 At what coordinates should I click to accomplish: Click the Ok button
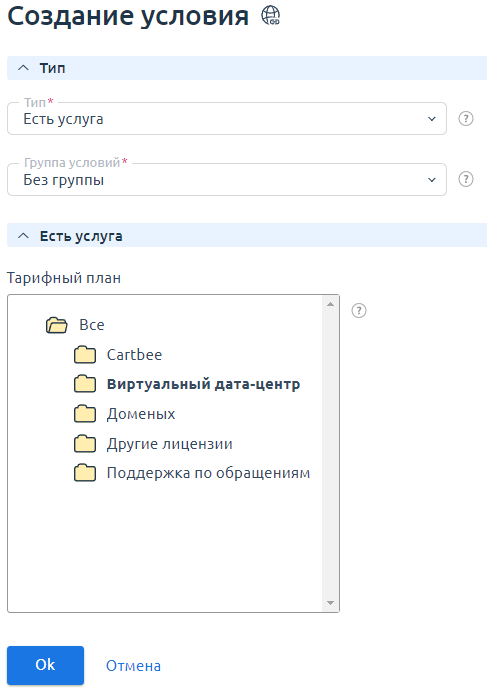[45, 665]
